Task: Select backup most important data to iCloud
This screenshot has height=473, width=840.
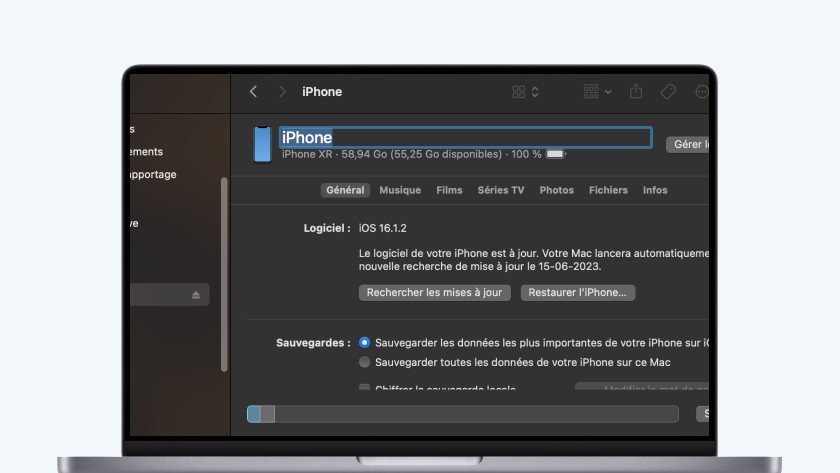Action: 364,342
